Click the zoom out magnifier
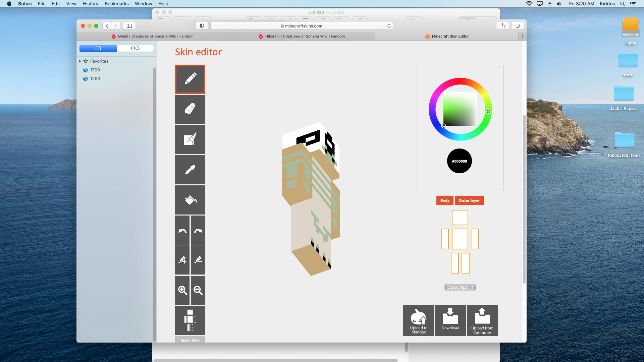The height and width of the screenshot is (362, 644). pyautogui.click(x=198, y=290)
